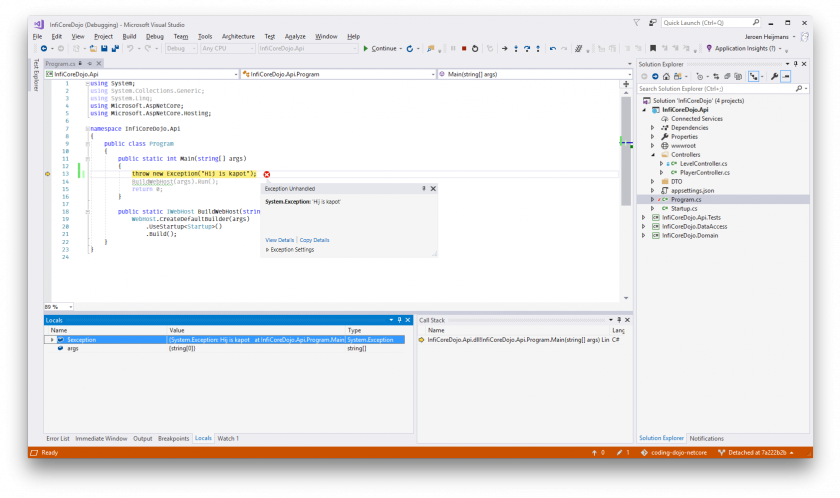Viewport: 840px width, 498px height.
Task: Click the Step Into icon
Action: coord(516,48)
